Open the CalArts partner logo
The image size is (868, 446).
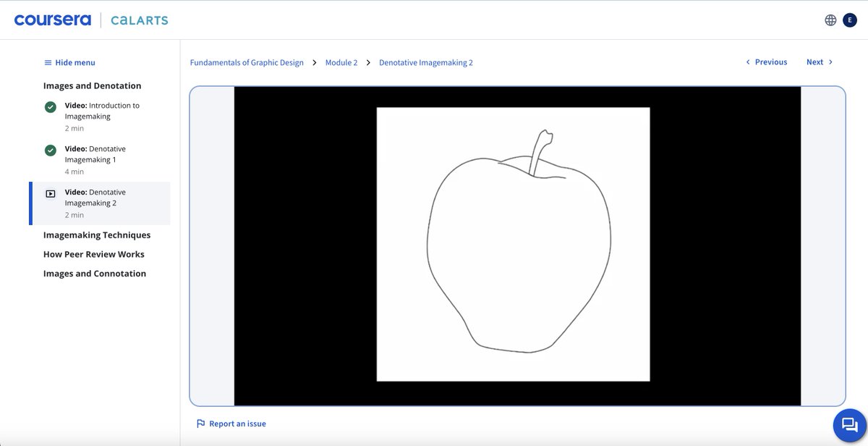(140, 20)
